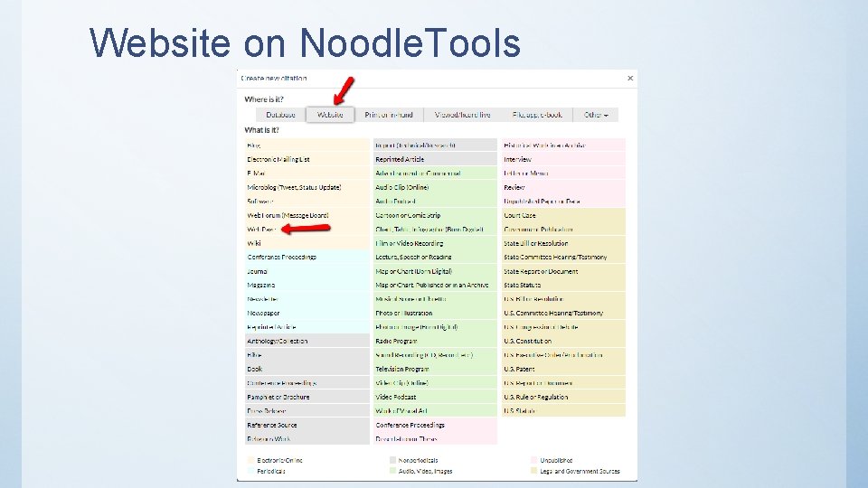Choose the Bible source type
The width and height of the screenshot is (868, 488).
[x=307, y=355]
